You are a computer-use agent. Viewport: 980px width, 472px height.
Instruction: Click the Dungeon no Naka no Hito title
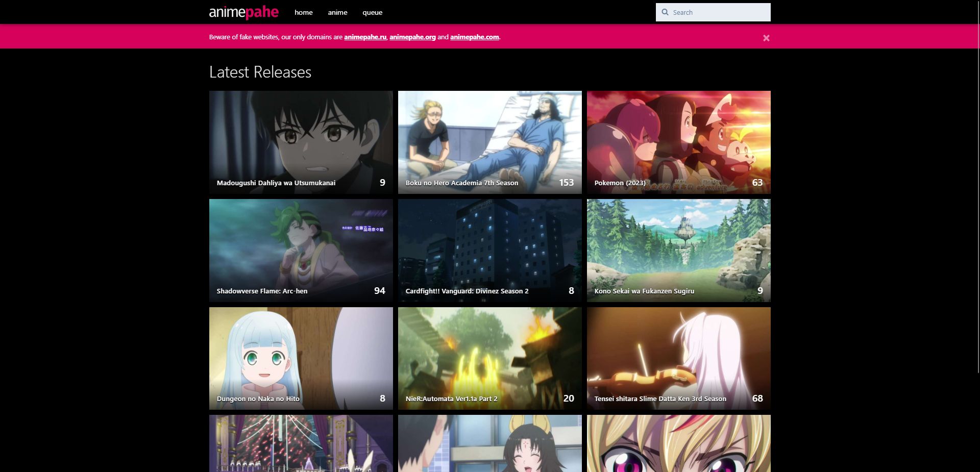click(x=258, y=399)
